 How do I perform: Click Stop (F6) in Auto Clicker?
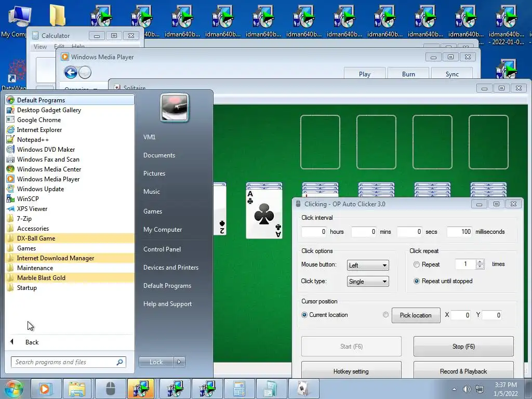[x=463, y=347]
